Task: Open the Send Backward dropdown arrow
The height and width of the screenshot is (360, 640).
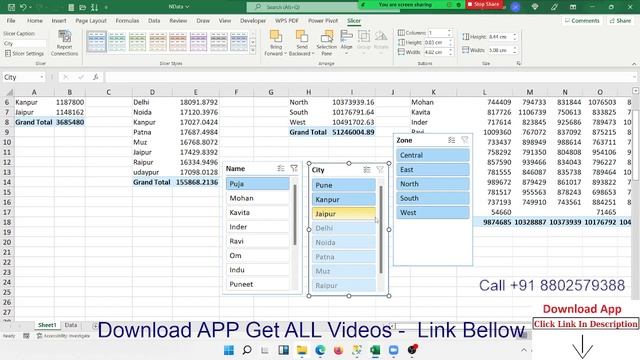Action: tap(313, 53)
